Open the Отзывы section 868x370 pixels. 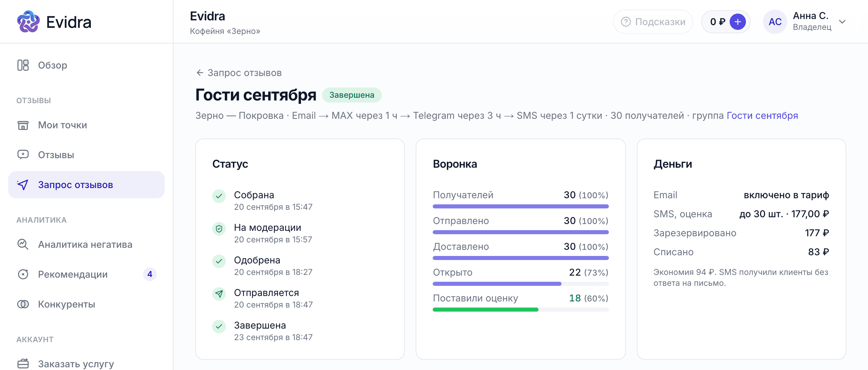click(x=86, y=155)
